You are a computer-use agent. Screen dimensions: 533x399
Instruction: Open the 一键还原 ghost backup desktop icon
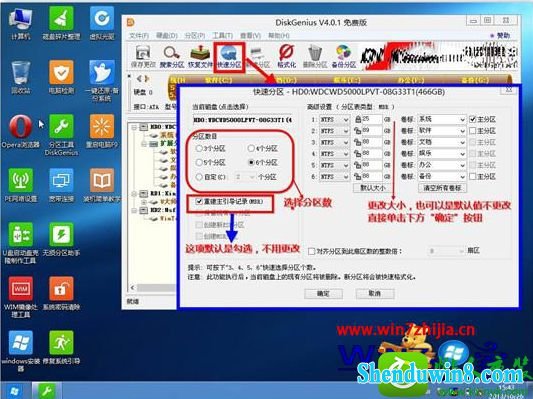[102, 80]
